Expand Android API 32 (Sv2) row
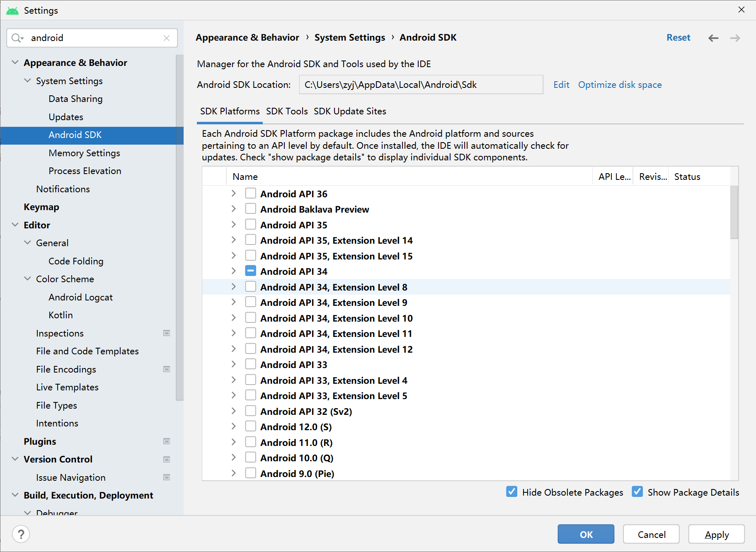756x552 pixels. (233, 411)
